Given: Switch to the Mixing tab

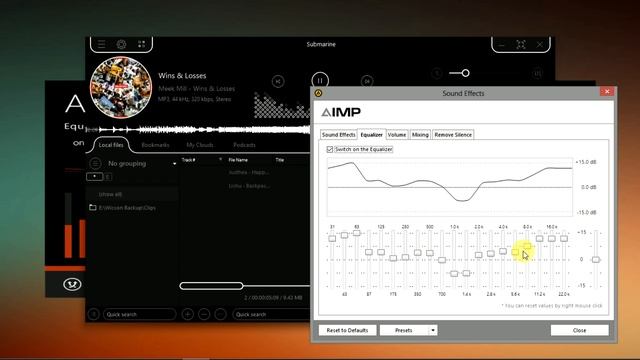Looking at the screenshot, I should click(x=420, y=135).
